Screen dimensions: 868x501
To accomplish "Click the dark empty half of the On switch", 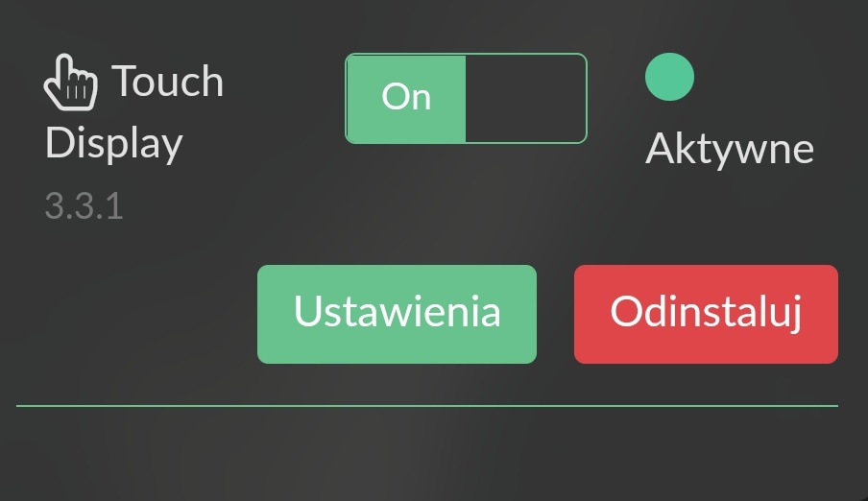I will (x=525, y=99).
